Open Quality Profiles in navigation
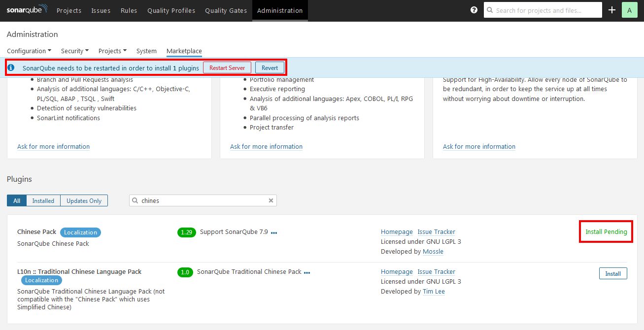Image resolution: width=644 pixels, height=330 pixels. [171, 10]
